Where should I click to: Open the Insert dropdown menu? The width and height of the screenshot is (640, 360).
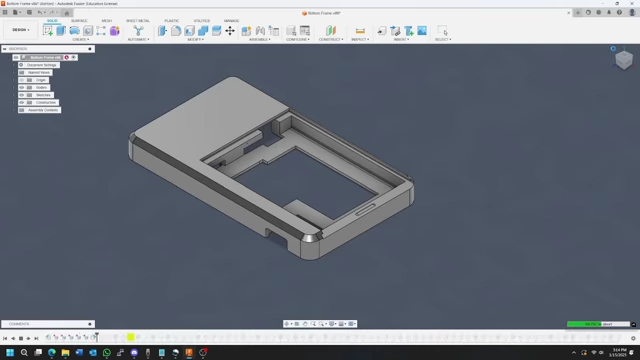pyautogui.click(x=401, y=40)
